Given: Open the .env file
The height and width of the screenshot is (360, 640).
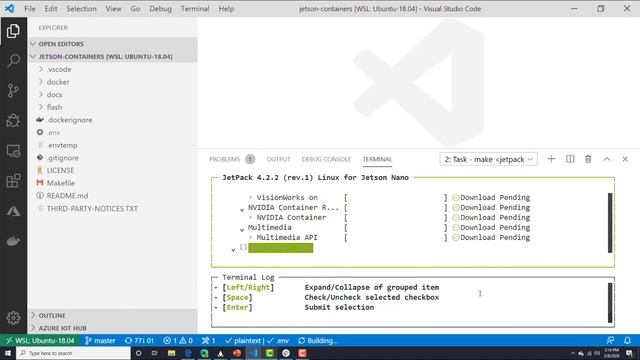Looking at the screenshot, I should click(x=113, y=133).
